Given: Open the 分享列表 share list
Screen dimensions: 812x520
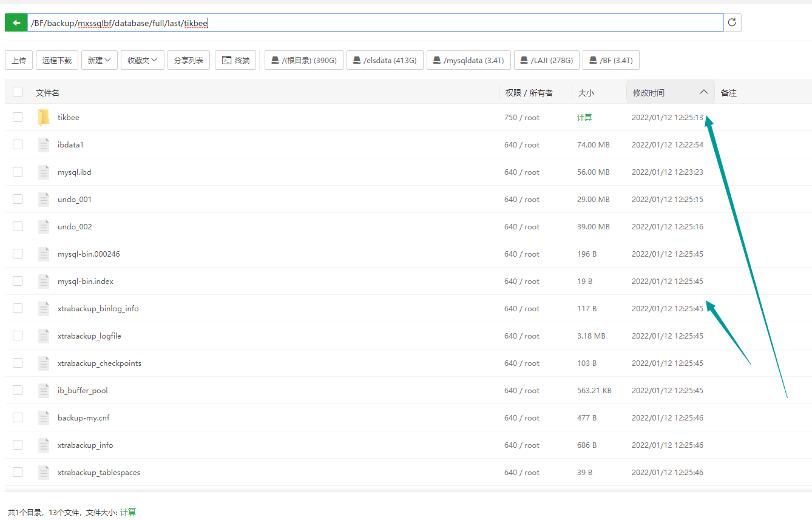Looking at the screenshot, I should point(189,60).
